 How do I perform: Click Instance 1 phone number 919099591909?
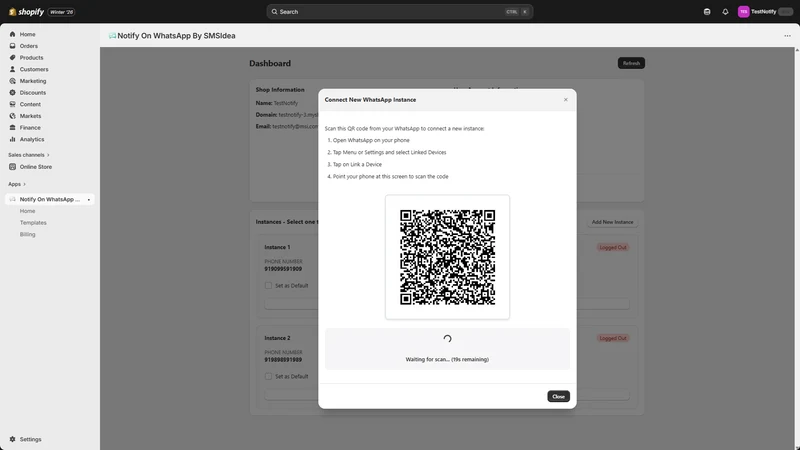pyautogui.click(x=283, y=269)
